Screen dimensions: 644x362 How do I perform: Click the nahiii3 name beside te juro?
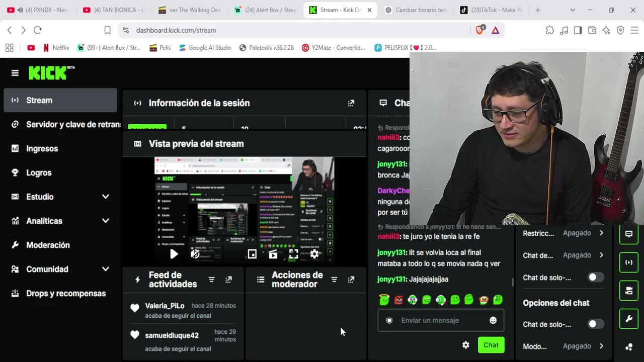(388, 236)
